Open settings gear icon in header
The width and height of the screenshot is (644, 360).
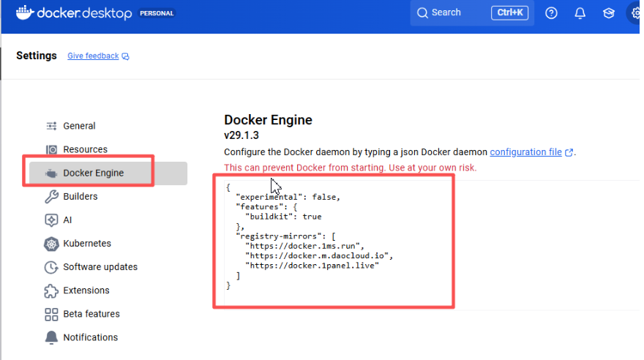click(x=636, y=13)
